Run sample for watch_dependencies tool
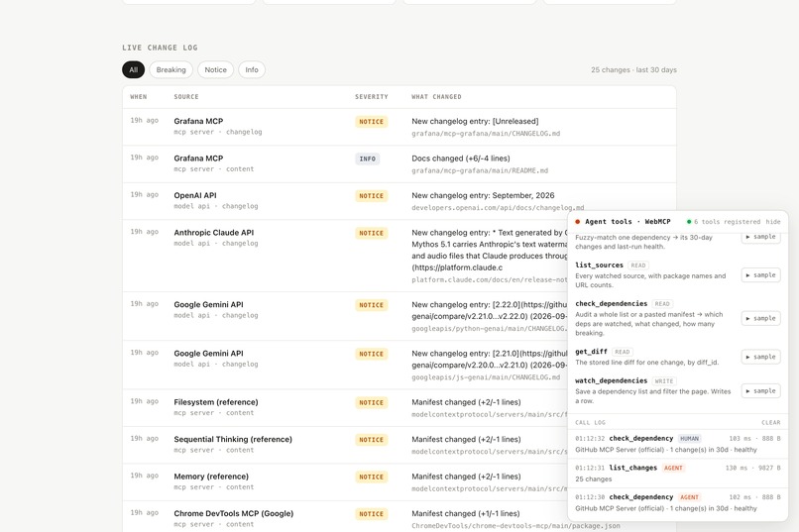 (x=760, y=391)
